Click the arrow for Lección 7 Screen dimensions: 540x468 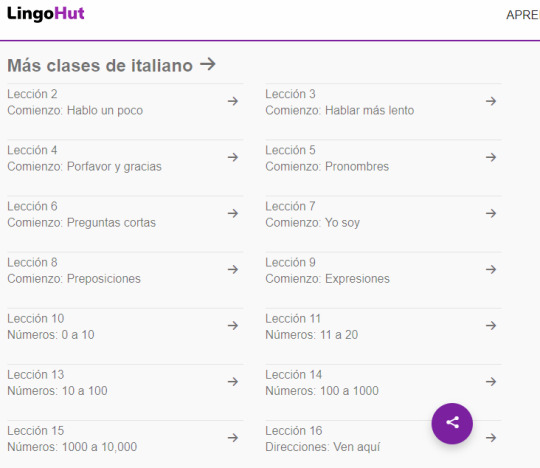[491, 214]
